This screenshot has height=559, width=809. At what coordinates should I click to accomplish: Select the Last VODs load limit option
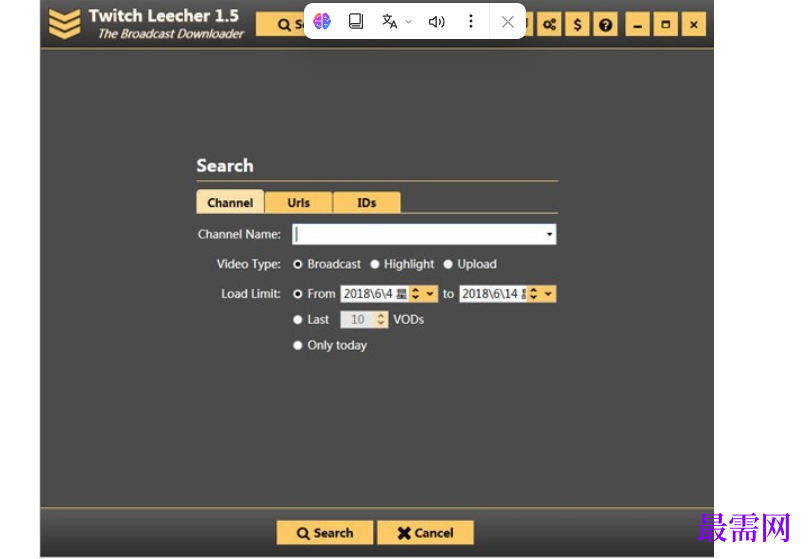point(297,320)
